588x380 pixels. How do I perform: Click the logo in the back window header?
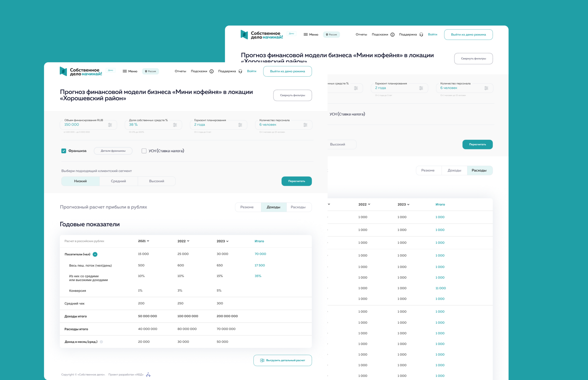(x=262, y=35)
